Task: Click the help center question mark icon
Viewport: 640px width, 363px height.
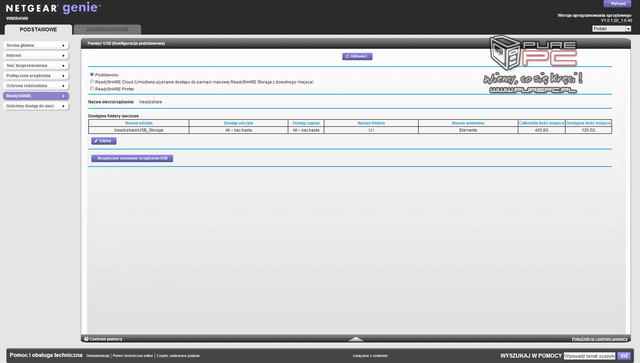Action: tap(86, 339)
